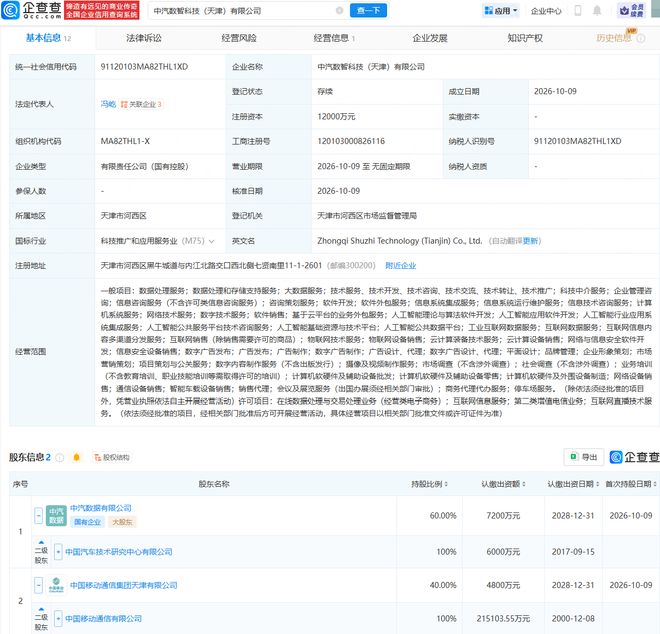660x634 pixels.
Task: Click the 应用 grid icon menu
Action: (500, 11)
